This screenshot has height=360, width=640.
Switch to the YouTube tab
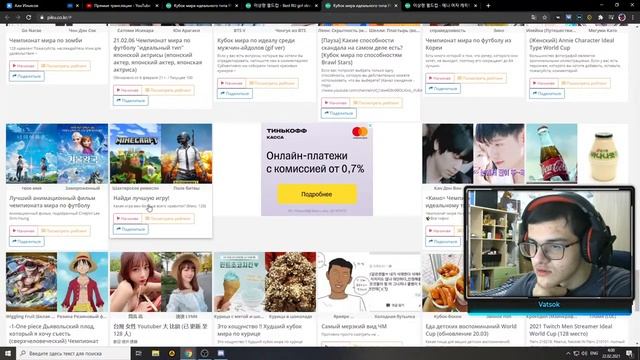pos(122,6)
